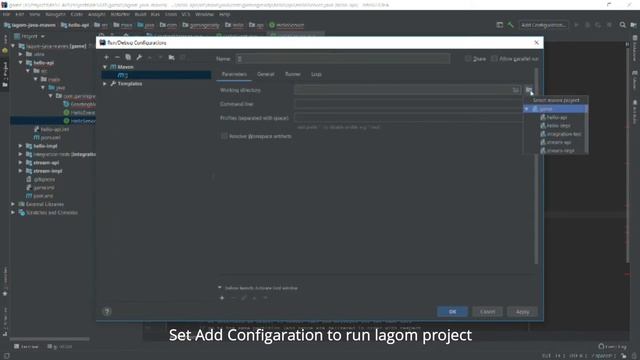Enable Allow parallel run checkbox
Screen dimensions: 640x360
tap(494, 59)
